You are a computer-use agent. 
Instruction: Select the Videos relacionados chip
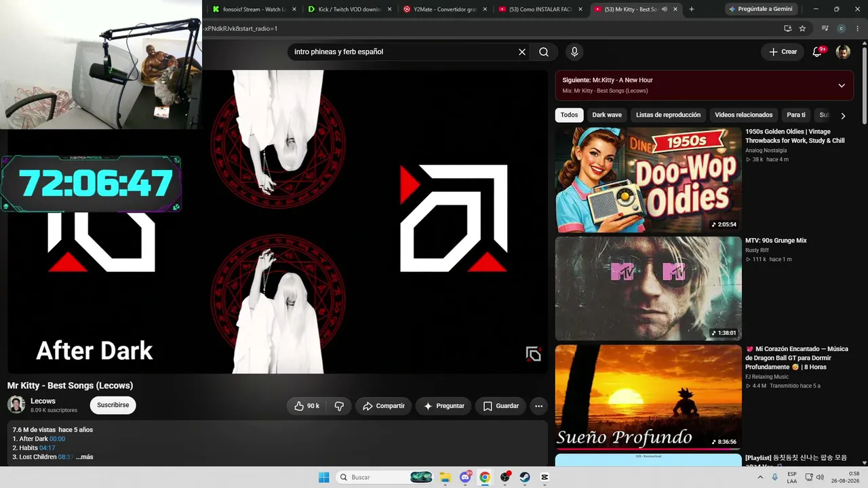point(744,115)
